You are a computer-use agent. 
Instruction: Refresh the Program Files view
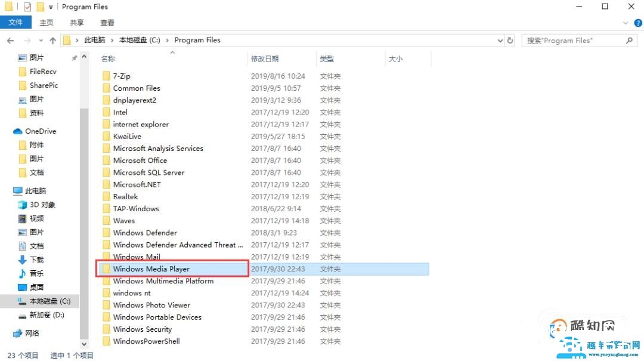[510, 41]
